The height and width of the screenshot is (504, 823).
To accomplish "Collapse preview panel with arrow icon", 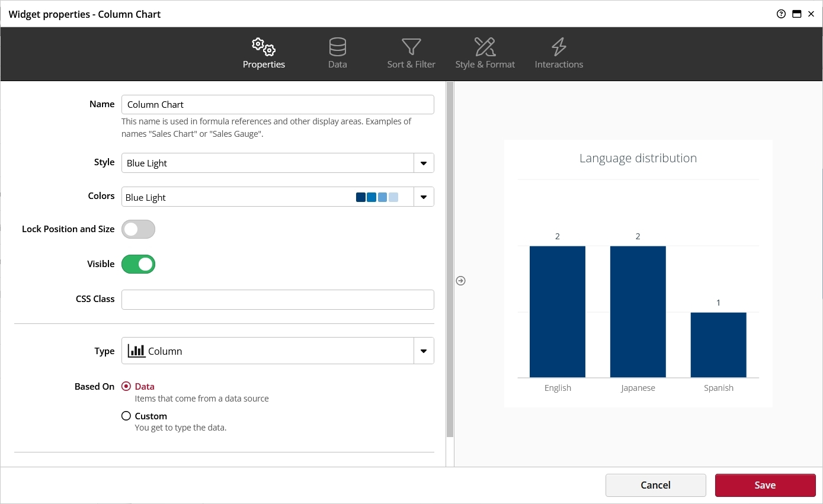I will pos(461,281).
